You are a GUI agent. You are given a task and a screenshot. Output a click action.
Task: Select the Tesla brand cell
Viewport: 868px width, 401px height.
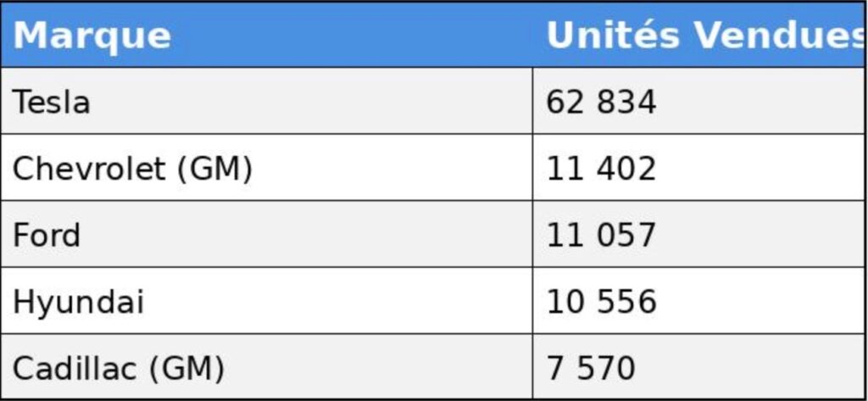[x=51, y=102]
